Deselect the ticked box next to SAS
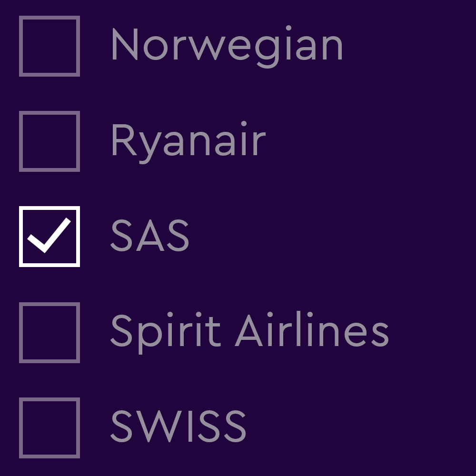 click(x=50, y=237)
